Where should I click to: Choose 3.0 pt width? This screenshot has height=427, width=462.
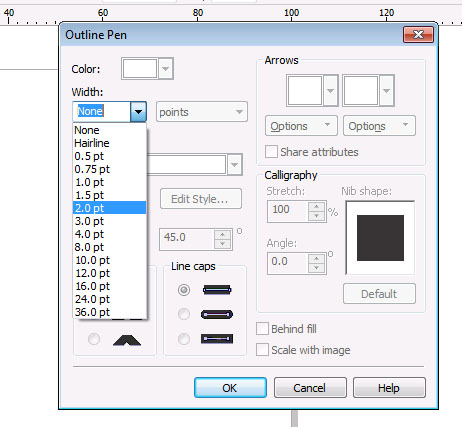(x=109, y=221)
